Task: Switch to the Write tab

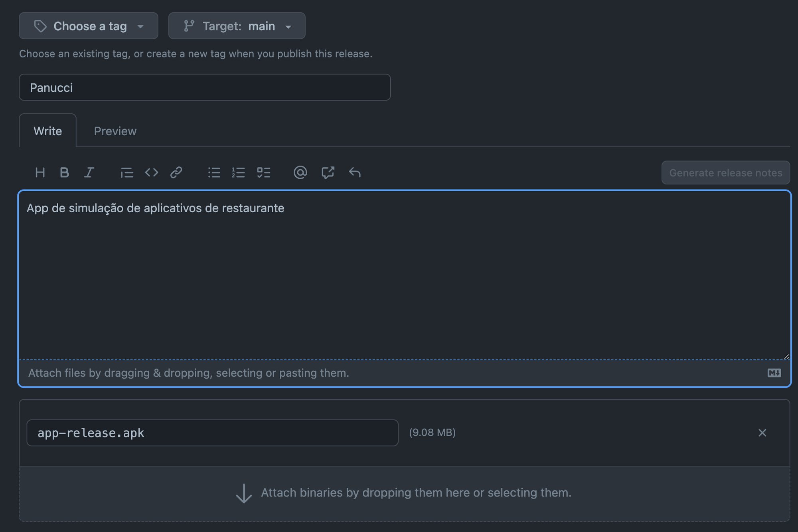Action: (x=47, y=131)
